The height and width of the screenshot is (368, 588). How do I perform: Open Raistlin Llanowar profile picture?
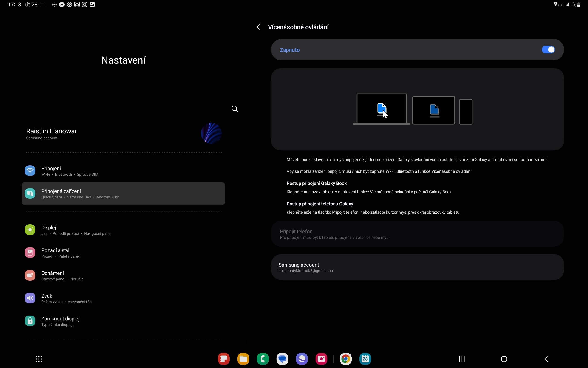(211, 133)
